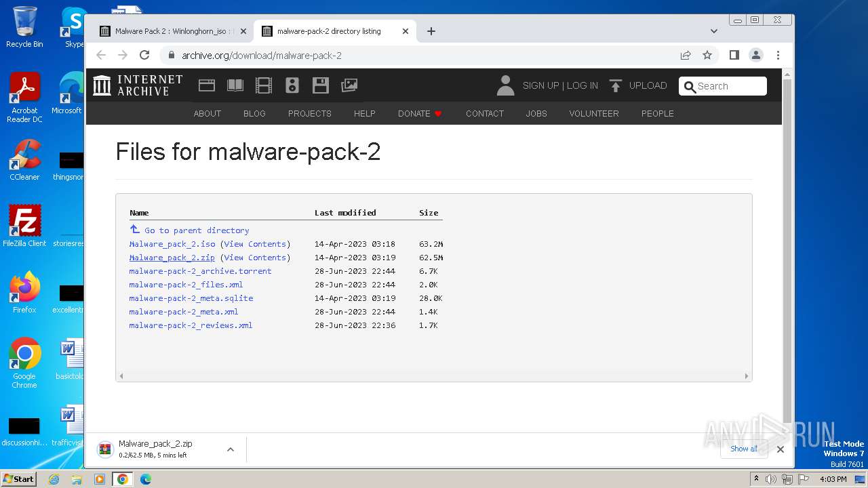Show hidden system tray icons
Image resolution: width=868 pixels, height=488 pixels.
[x=756, y=479]
